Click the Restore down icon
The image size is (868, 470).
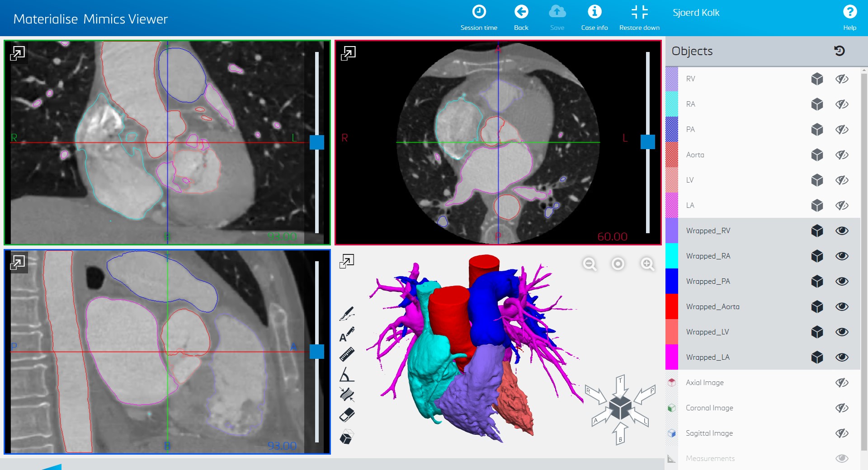tap(639, 12)
